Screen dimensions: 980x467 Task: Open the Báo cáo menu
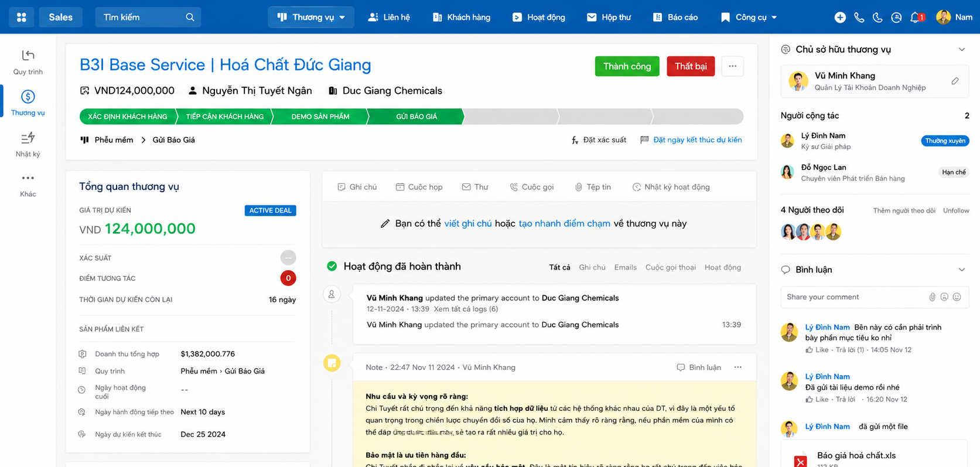tap(675, 17)
